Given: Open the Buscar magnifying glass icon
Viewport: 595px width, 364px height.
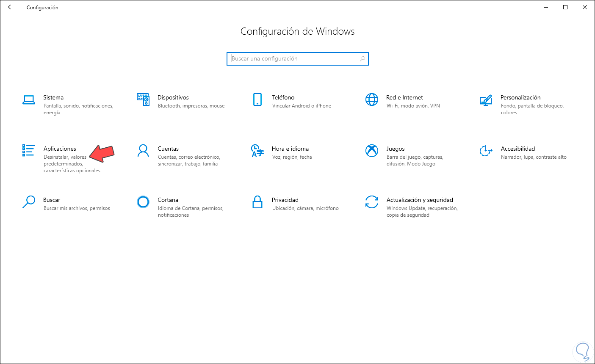Looking at the screenshot, I should tap(28, 202).
